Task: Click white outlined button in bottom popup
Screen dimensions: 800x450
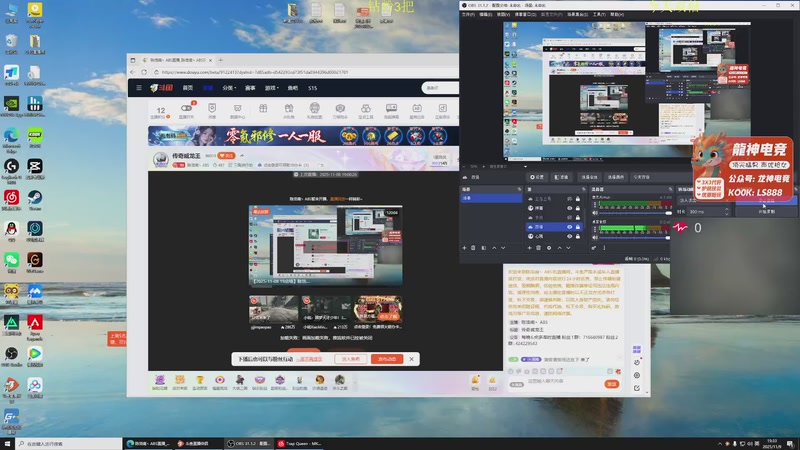Action: point(351,359)
